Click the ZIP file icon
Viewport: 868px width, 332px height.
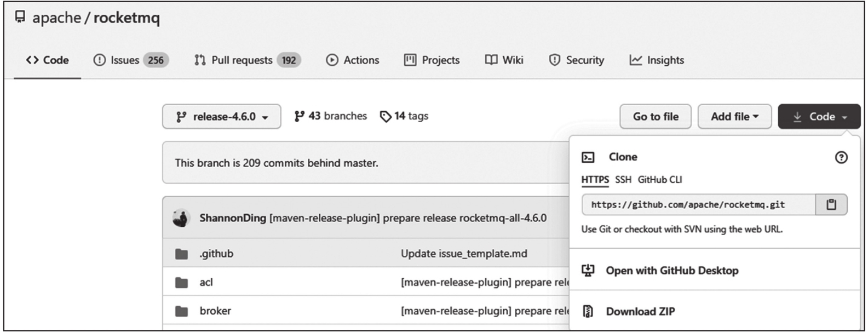(x=588, y=311)
